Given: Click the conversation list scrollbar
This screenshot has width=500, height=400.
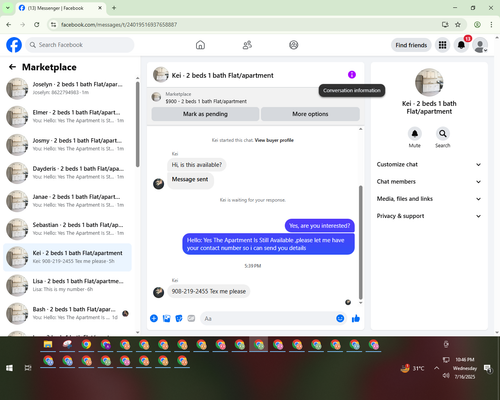Looking at the screenshot, I should click(x=138, y=124).
